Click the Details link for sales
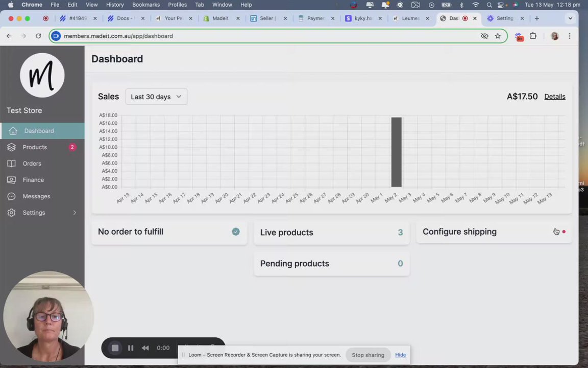 click(x=555, y=97)
